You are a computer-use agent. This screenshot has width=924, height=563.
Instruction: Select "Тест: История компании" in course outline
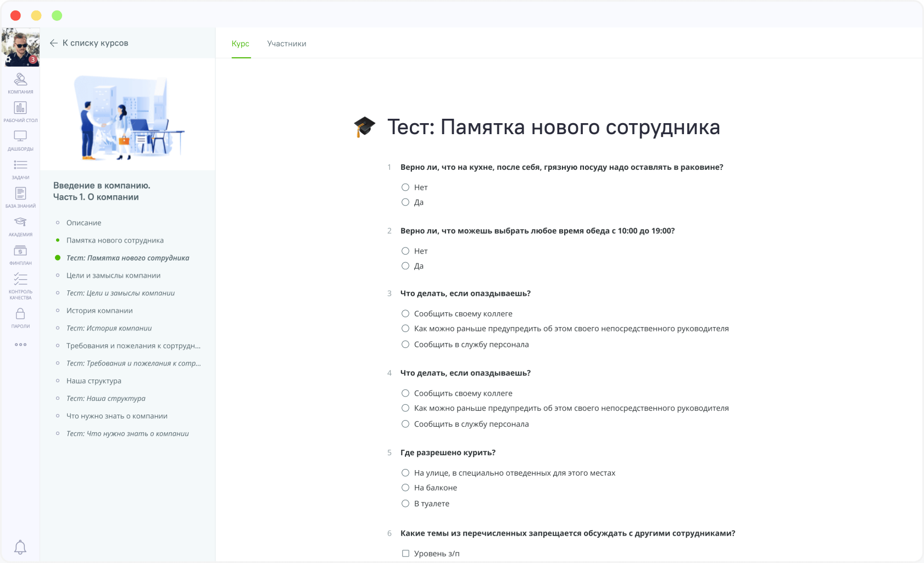(x=108, y=328)
